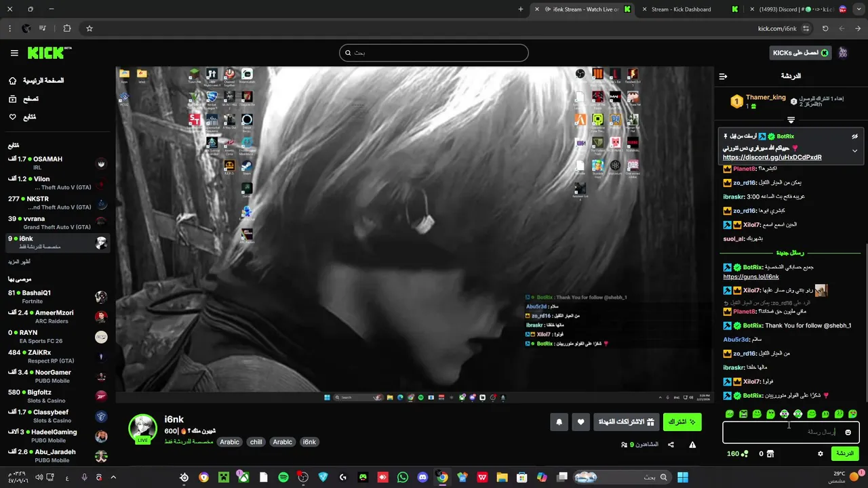Click the heart follow button

point(580,422)
